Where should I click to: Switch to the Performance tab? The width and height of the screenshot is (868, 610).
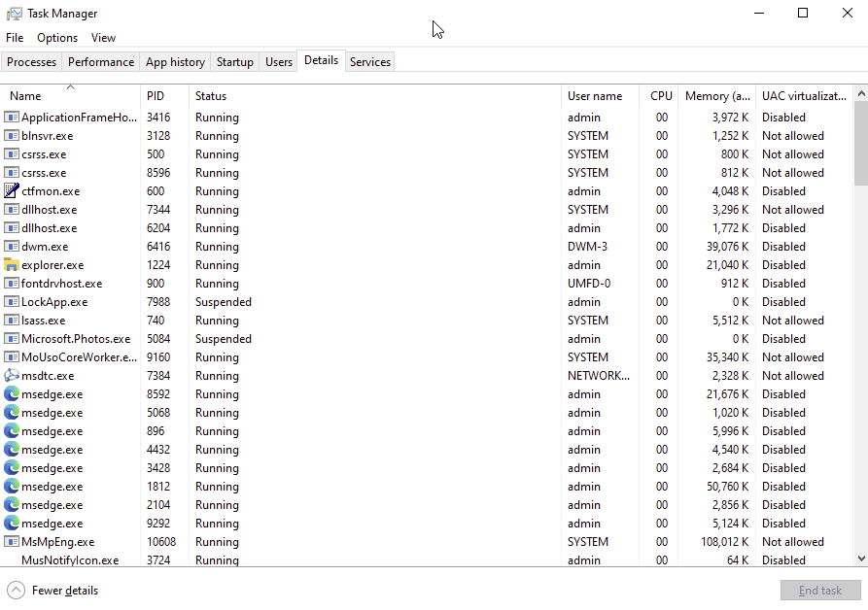point(101,62)
